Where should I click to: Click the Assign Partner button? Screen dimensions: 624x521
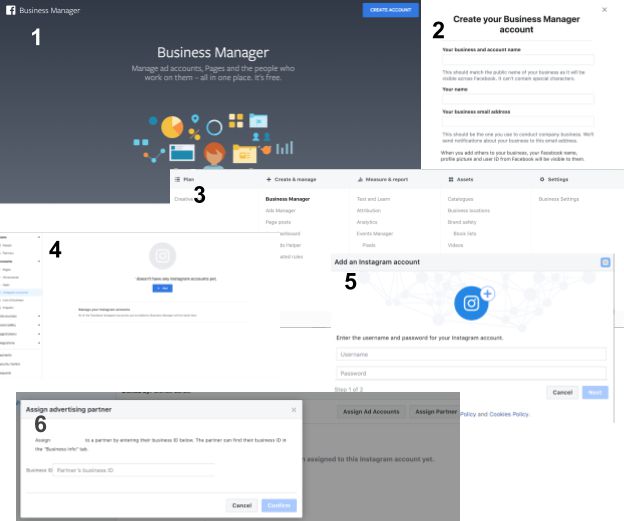(x=435, y=412)
